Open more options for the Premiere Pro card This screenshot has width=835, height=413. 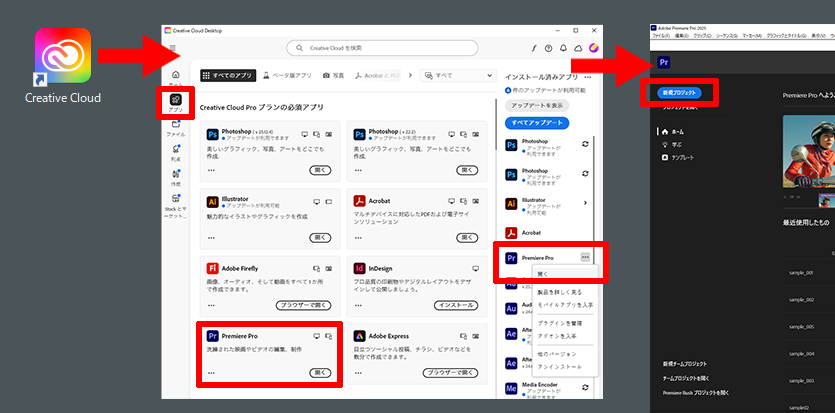tap(211, 373)
